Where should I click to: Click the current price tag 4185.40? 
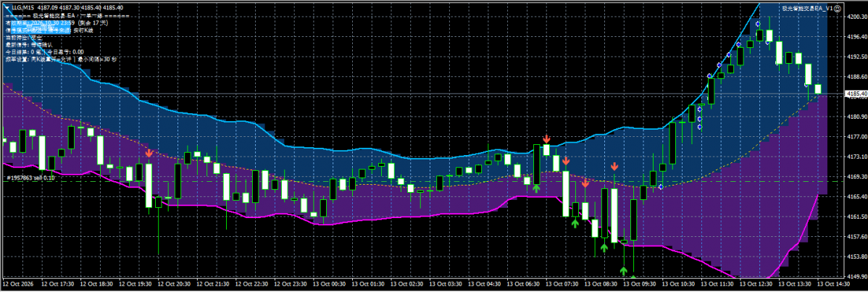[855, 94]
